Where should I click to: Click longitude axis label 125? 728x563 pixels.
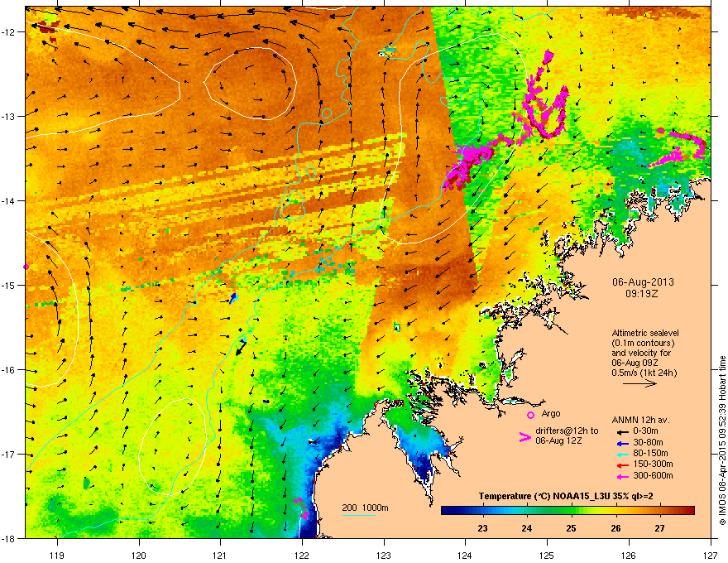(x=547, y=555)
